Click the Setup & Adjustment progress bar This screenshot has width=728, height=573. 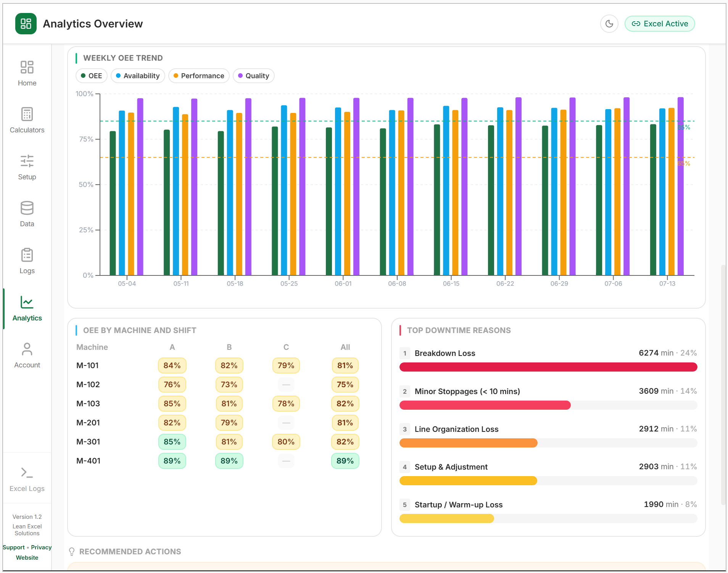[548, 481]
